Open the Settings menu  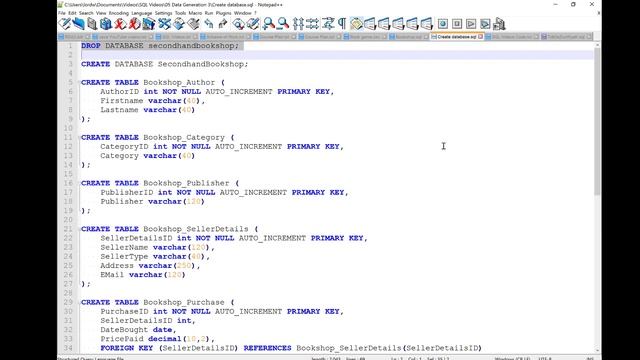163,13
